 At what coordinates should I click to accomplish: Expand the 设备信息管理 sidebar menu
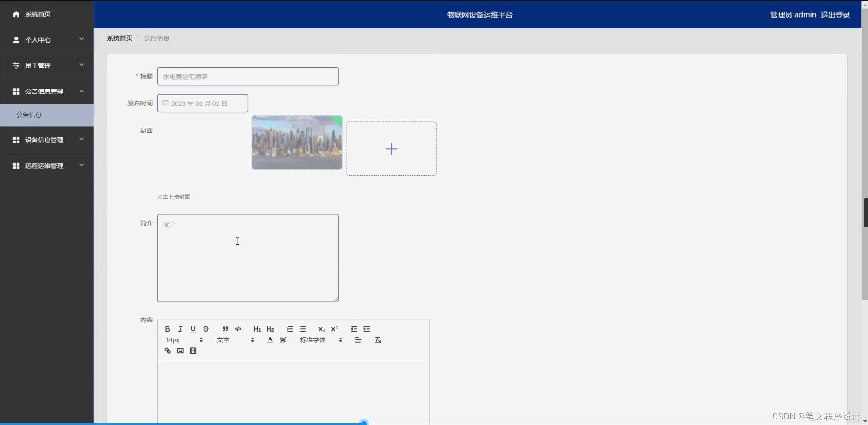[47, 140]
